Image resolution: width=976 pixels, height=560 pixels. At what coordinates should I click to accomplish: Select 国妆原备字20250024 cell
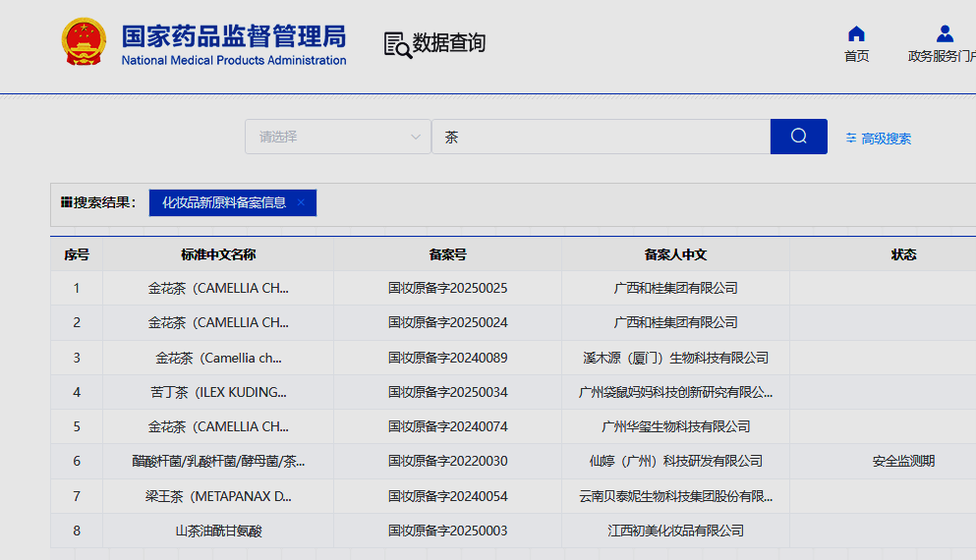point(447,322)
